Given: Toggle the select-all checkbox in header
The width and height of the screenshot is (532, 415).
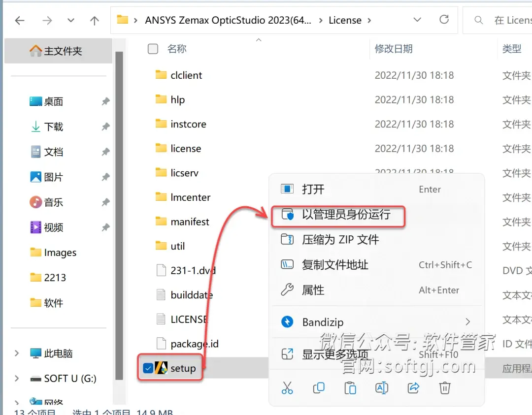Looking at the screenshot, I should pos(153,49).
